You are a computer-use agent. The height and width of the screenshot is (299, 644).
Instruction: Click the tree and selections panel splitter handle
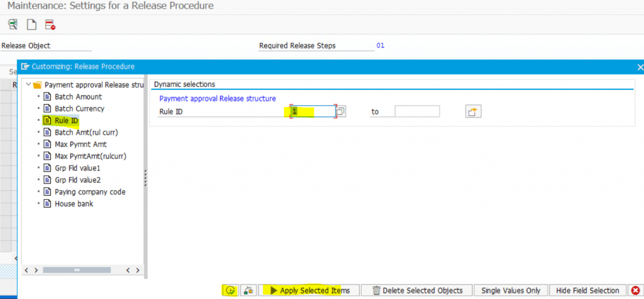145,179
